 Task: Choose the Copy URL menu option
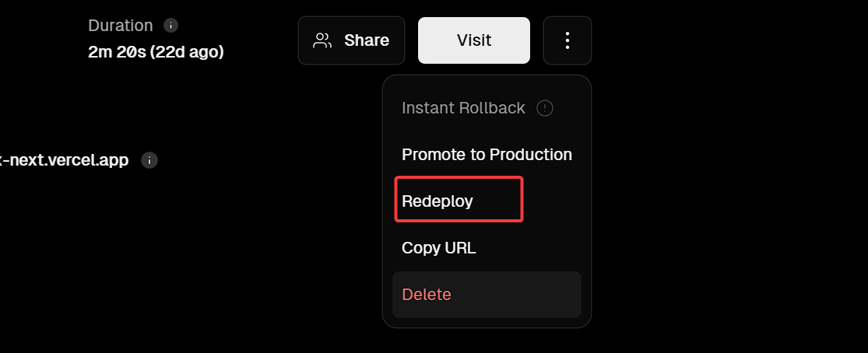tap(438, 248)
